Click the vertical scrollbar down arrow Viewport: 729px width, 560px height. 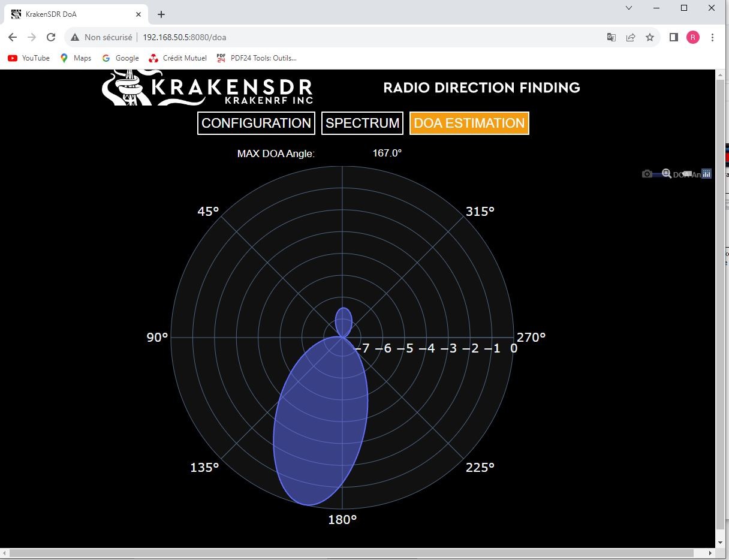(x=721, y=543)
